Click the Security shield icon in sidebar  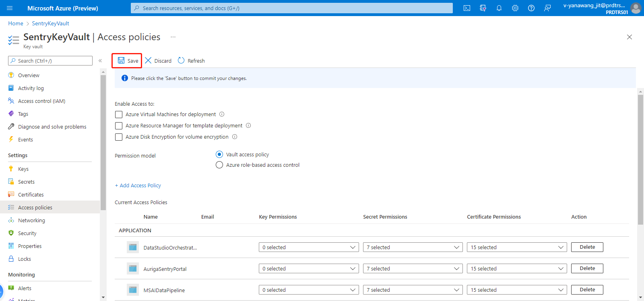pyautogui.click(x=11, y=233)
